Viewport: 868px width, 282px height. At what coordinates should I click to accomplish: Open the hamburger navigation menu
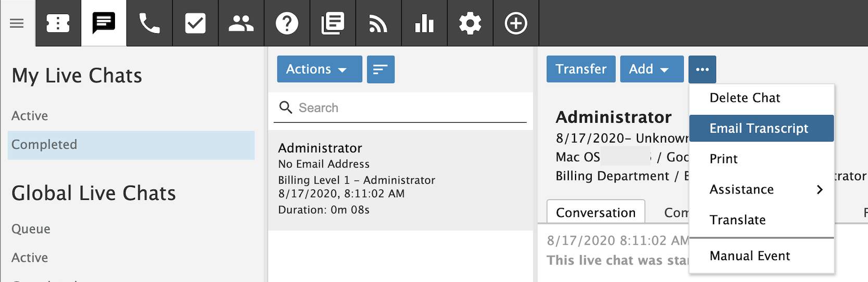pyautogui.click(x=17, y=23)
